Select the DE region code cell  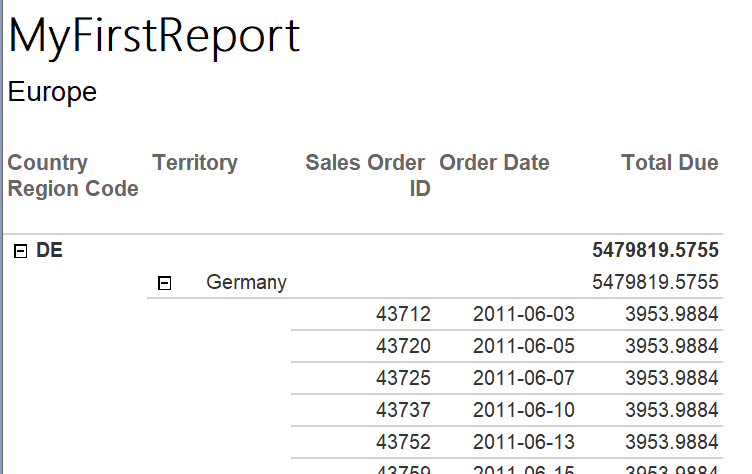(49, 250)
